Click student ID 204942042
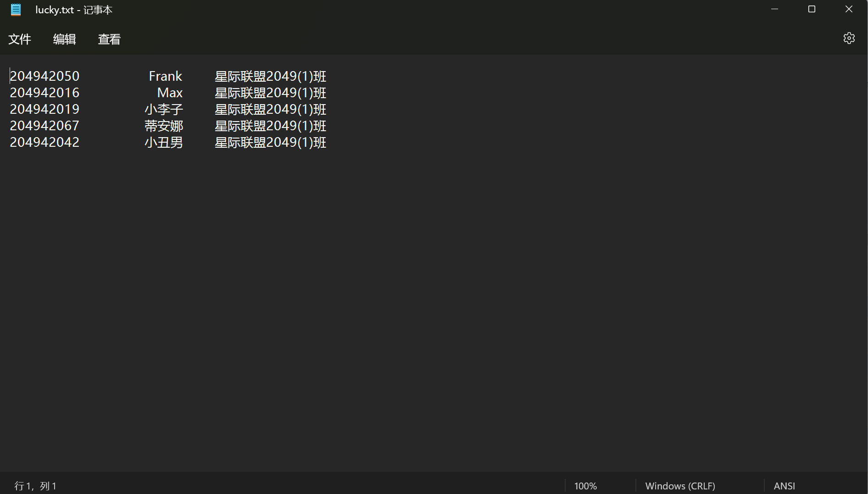The width and height of the screenshot is (868, 494). pyautogui.click(x=45, y=142)
